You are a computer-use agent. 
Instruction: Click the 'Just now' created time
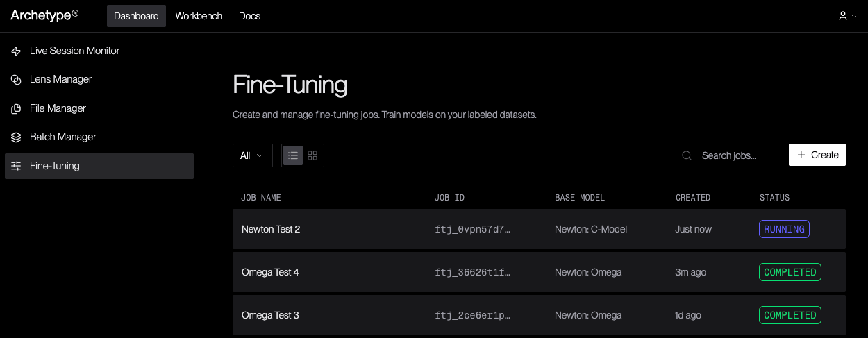point(693,229)
